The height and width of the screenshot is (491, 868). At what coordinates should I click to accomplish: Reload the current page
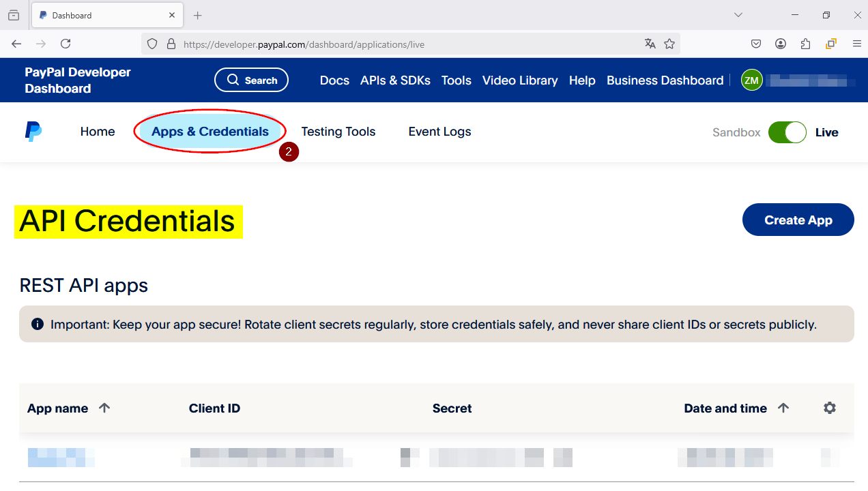pyautogui.click(x=66, y=44)
